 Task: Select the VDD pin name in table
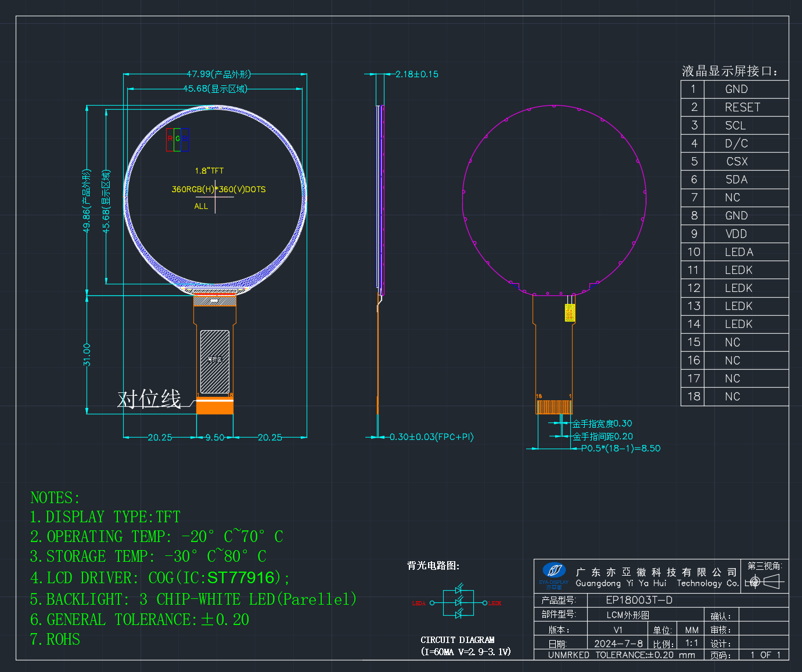(x=736, y=234)
